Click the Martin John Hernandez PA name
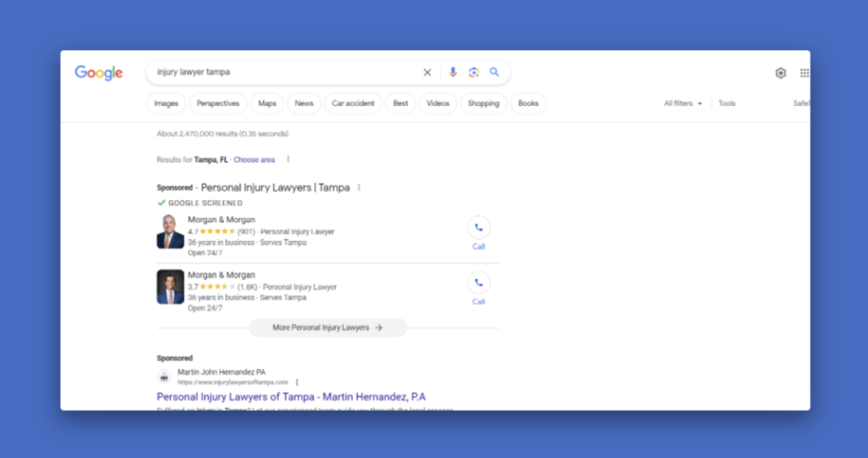The image size is (868, 458). coord(221,372)
